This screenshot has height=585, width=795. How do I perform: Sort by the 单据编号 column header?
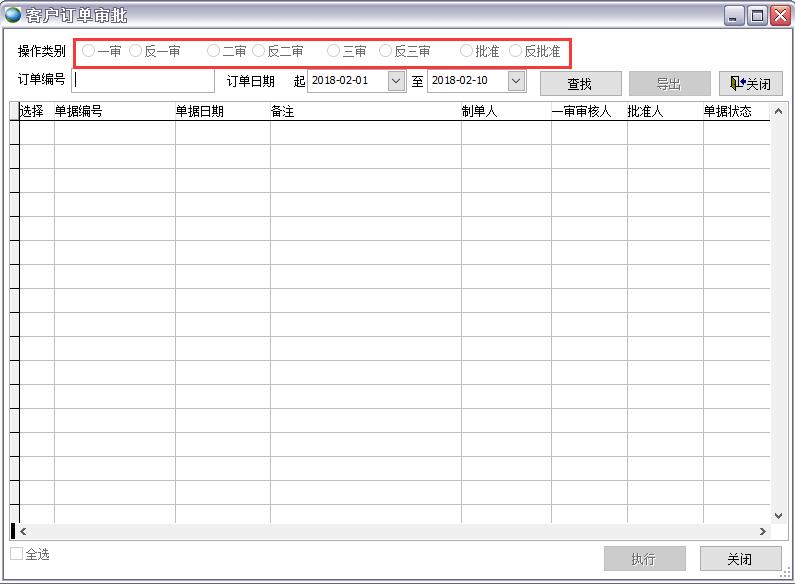click(x=114, y=112)
